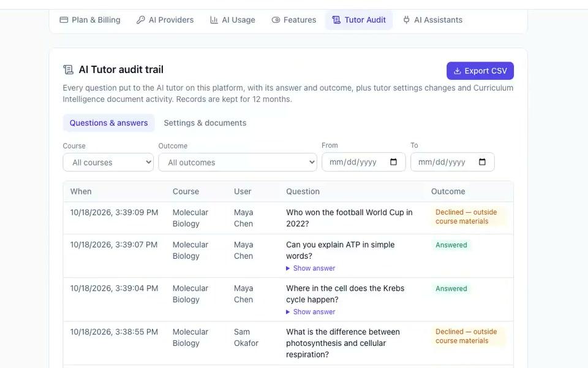Select the Questions & answers sub-tab

(x=109, y=123)
